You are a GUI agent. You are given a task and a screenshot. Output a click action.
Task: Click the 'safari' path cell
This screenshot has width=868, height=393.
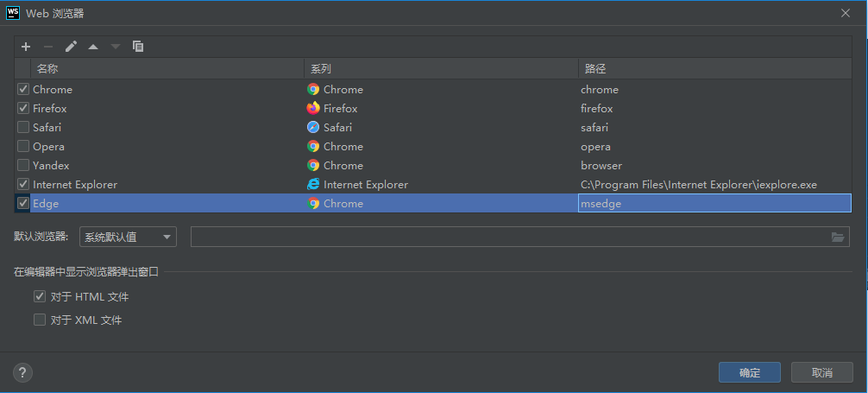[x=715, y=128]
